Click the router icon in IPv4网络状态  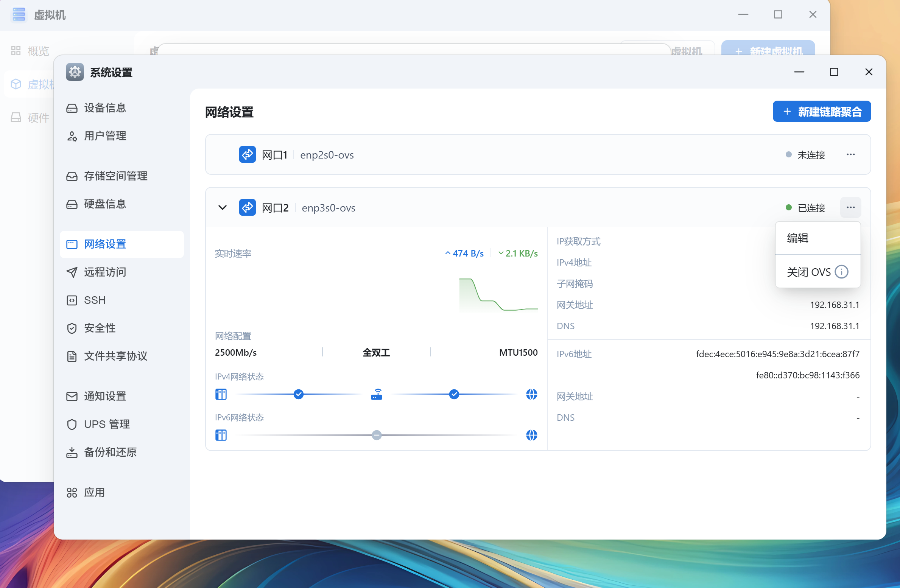tap(376, 394)
